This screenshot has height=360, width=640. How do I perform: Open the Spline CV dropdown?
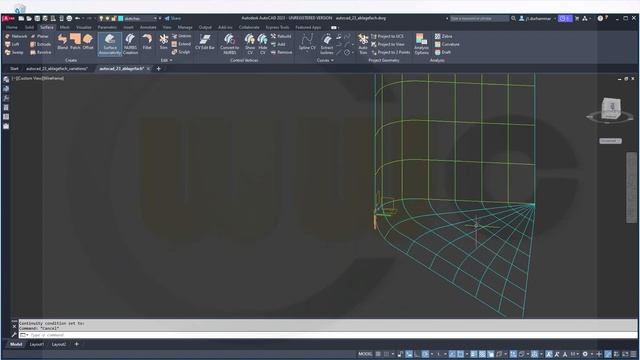(307, 52)
